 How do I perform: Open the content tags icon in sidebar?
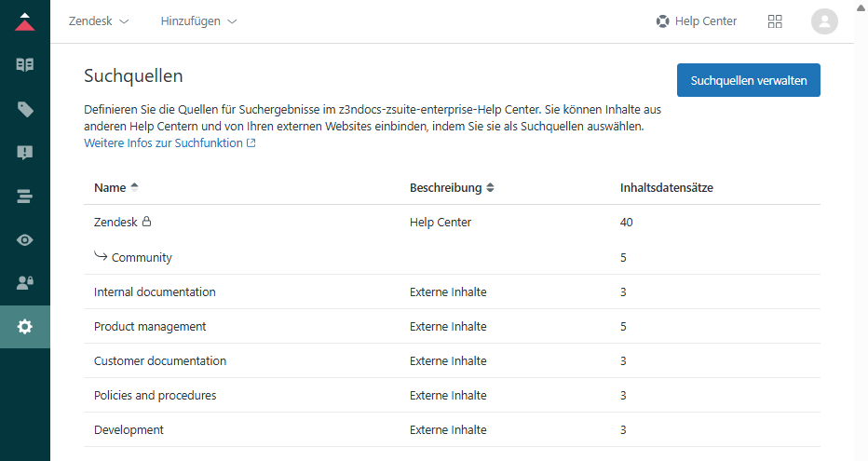click(25, 109)
